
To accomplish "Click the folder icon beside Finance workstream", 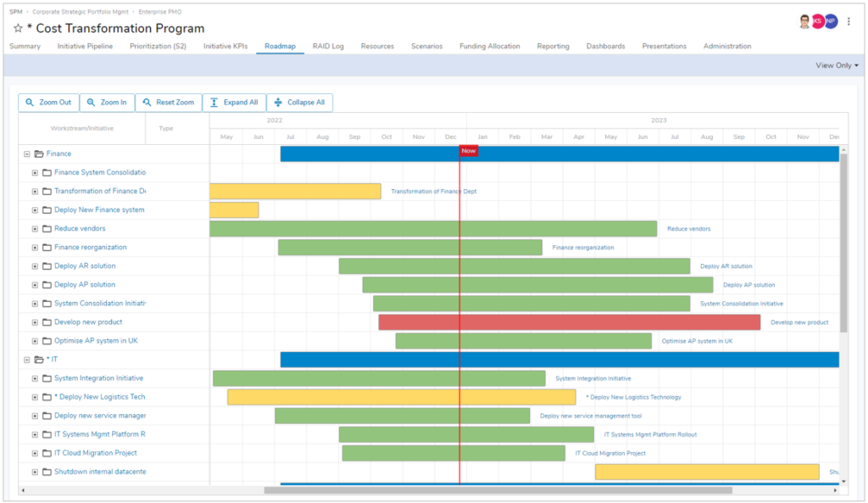I will (x=37, y=154).
